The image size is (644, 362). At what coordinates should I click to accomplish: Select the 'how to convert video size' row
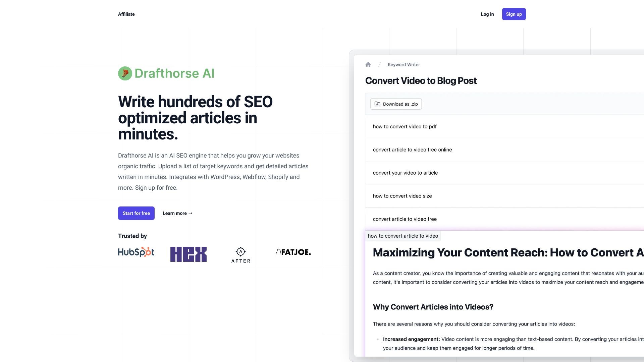coord(402,196)
